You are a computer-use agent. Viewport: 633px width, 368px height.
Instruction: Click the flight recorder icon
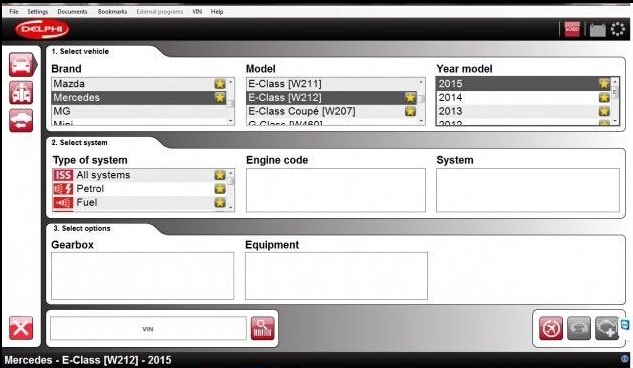click(x=551, y=328)
